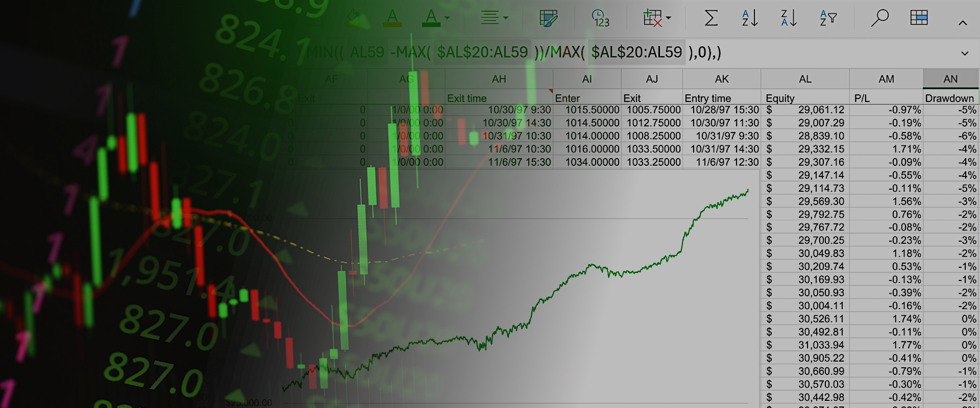Click the Exit time header cell

[x=499, y=98]
